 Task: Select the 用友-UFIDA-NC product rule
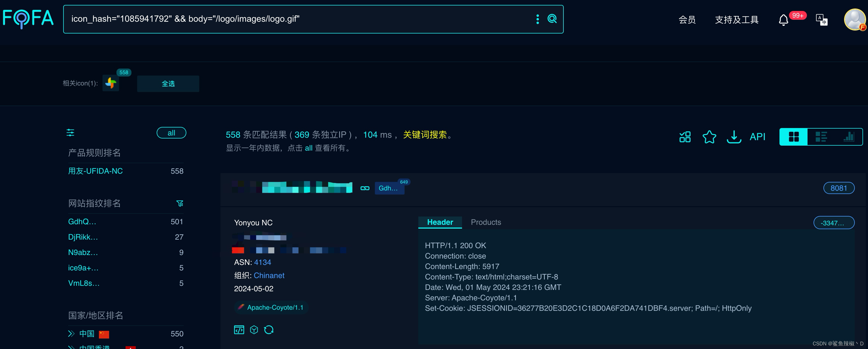coord(95,171)
